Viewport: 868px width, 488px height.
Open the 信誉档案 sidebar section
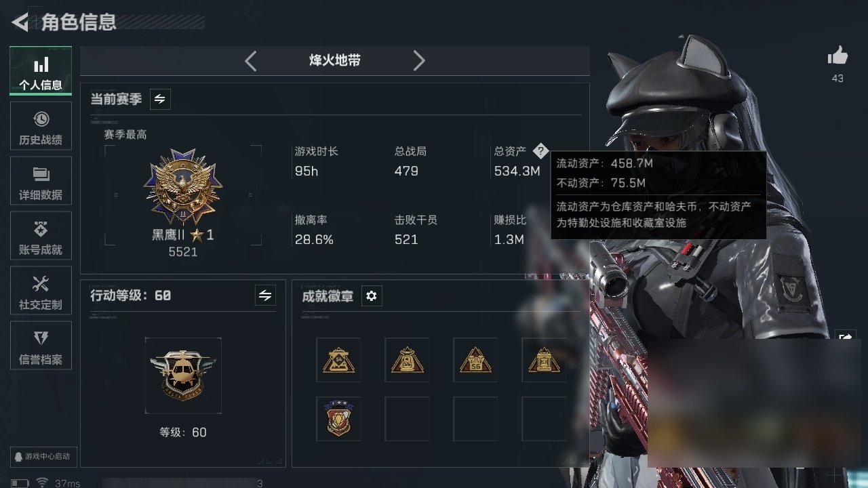pyautogui.click(x=41, y=346)
